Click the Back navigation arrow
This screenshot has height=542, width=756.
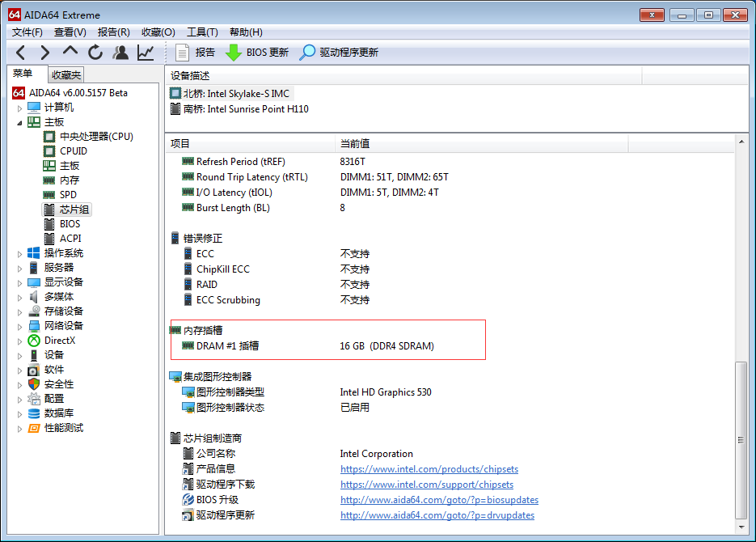[21, 53]
